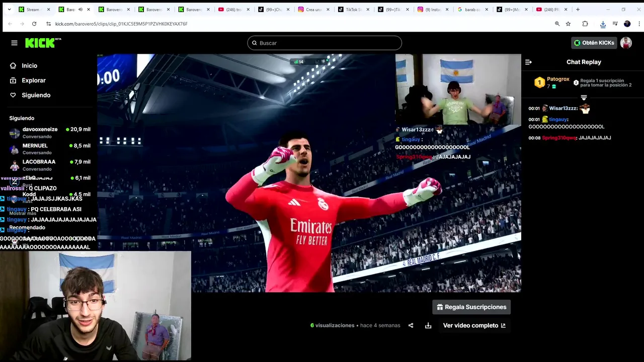Go to Inicio in sidebar
Screen dimensions: 644x362
click(29, 65)
